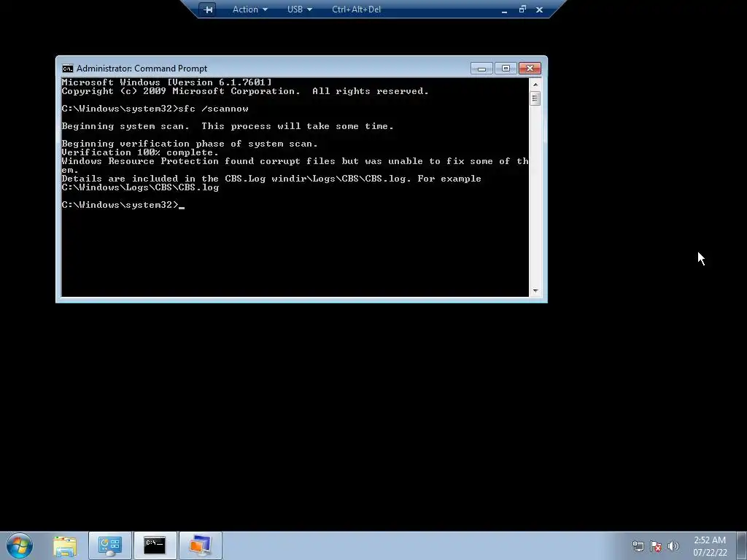Screen dimensions: 747x560
Task: Open the volume speaker tray icon
Action: click(x=673, y=546)
